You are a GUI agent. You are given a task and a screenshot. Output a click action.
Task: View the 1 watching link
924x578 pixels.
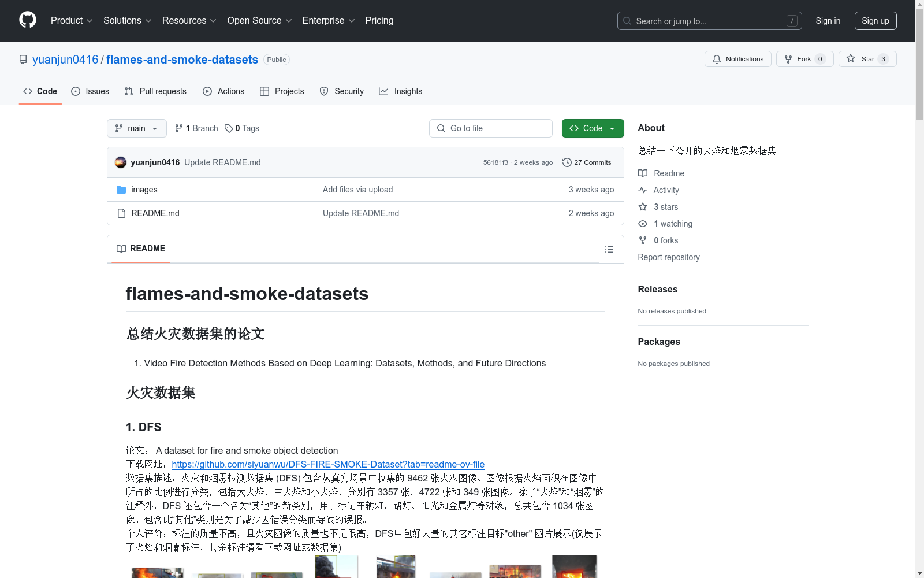pyautogui.click(x=665, y=224)
